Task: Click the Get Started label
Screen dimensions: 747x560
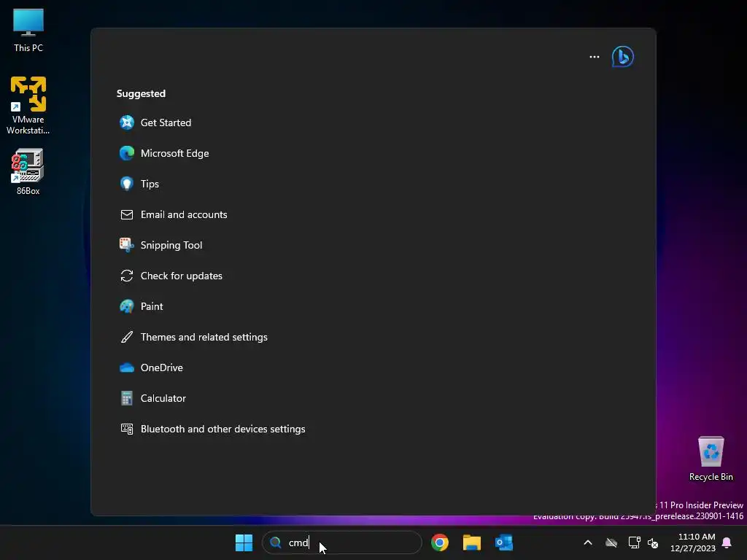Action: tap(166, 122)
